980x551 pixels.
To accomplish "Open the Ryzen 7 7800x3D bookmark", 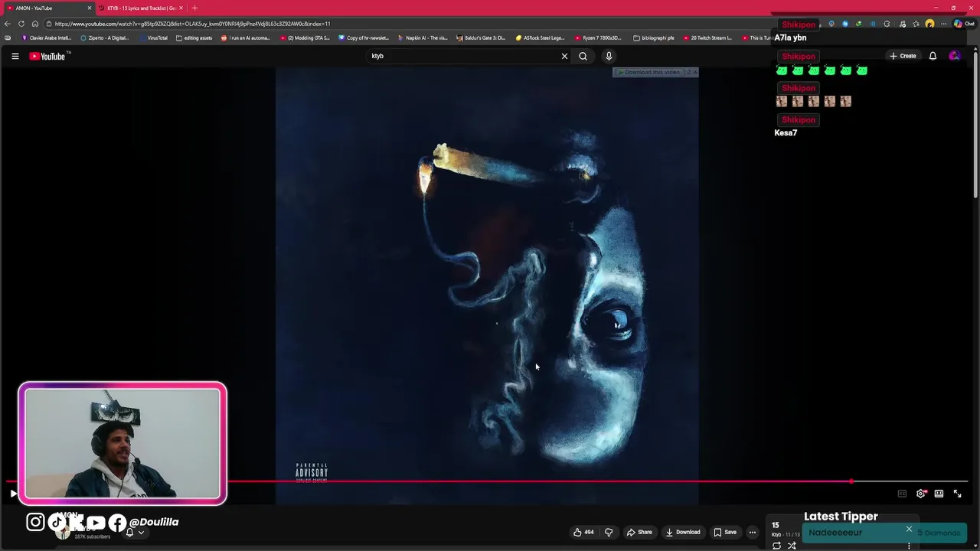I will coord(597,37).
